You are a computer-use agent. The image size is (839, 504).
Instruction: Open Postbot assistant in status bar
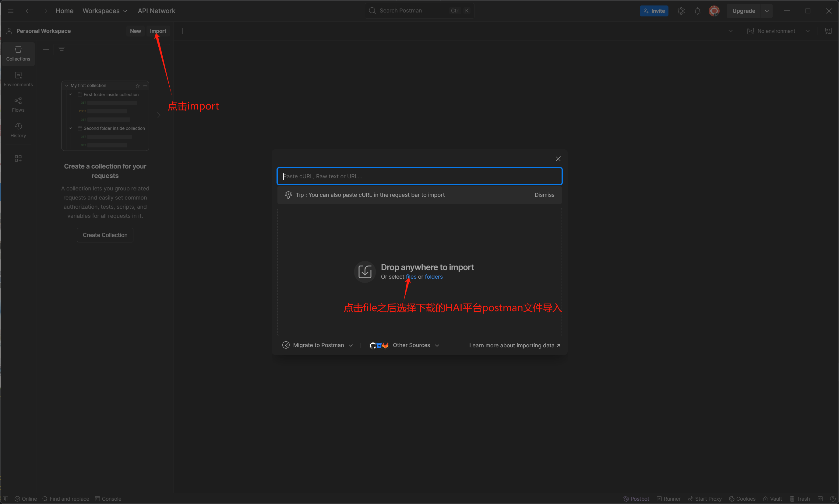tap(636, 499)
